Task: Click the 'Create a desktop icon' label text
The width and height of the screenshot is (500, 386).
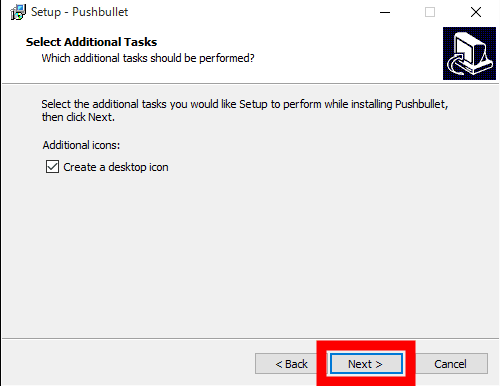Action: 116,167
